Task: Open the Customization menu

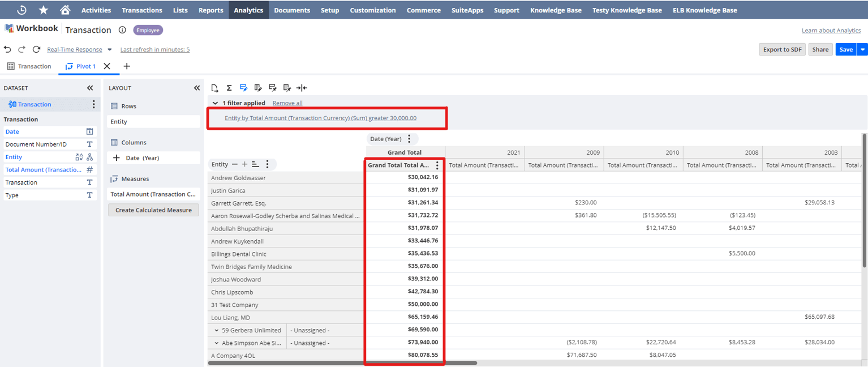Action: click(373, 10)
